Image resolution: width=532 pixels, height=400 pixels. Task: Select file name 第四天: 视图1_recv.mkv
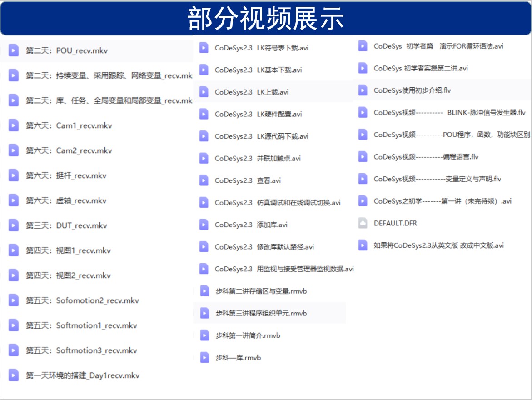68,250
